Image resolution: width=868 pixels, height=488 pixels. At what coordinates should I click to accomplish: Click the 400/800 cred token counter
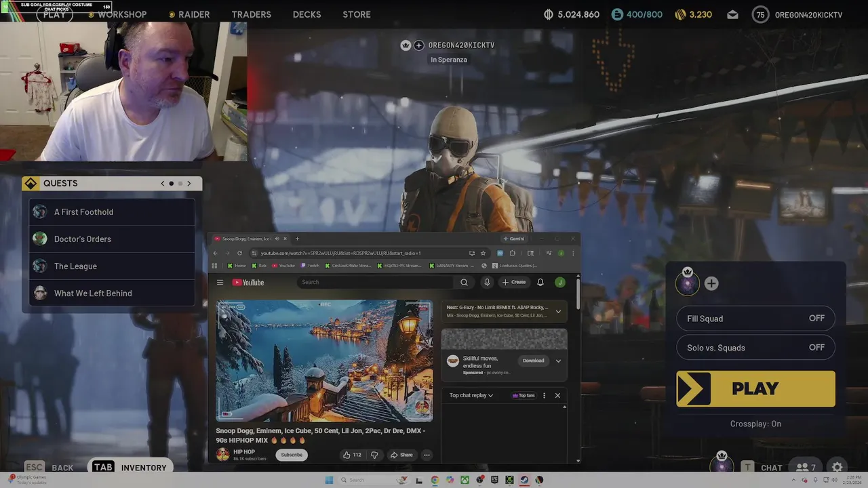click(636, 14)
